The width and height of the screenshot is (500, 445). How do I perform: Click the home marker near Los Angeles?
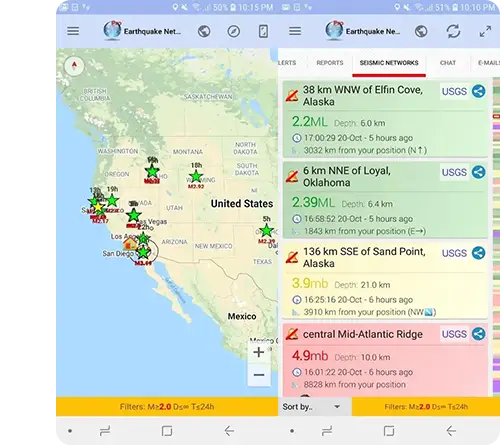[130, 244]
